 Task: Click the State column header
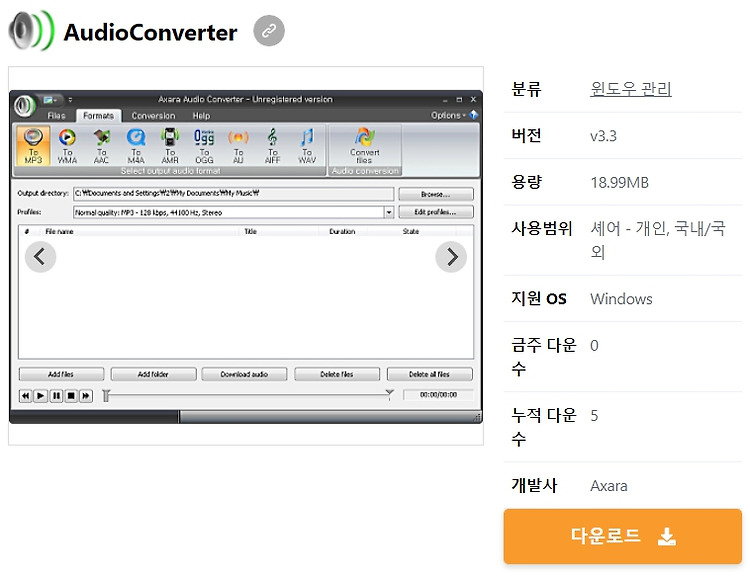(410, 232)
